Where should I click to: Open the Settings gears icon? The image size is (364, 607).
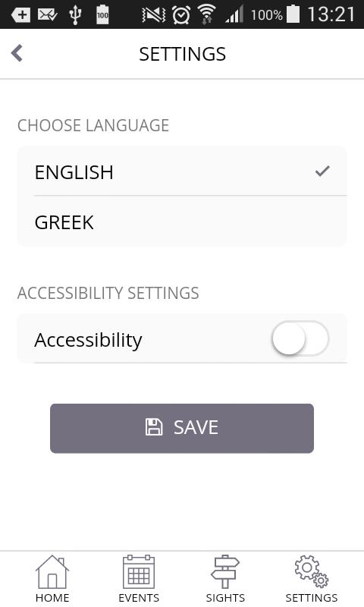[312, 572]
